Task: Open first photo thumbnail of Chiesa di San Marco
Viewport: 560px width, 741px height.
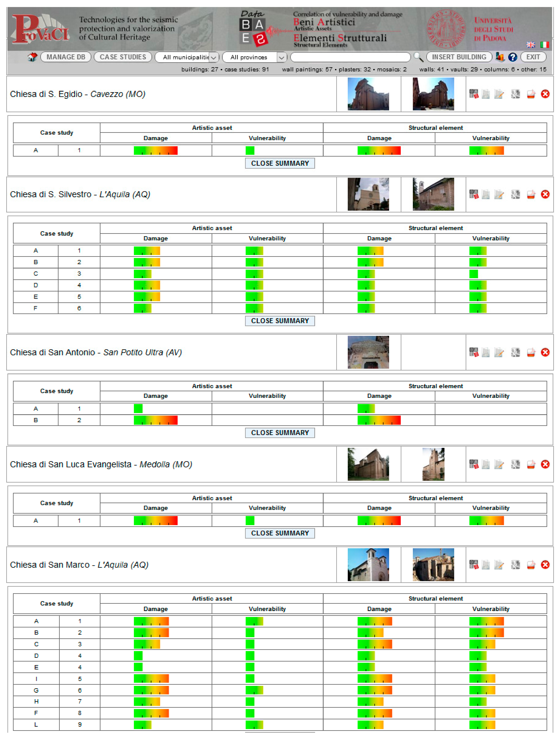Action: (368, 565)
